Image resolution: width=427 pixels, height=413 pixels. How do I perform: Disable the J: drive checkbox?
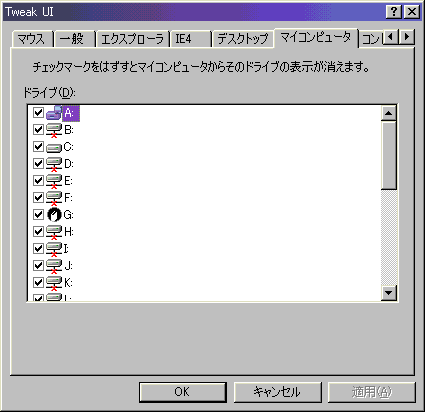click(38, 265)
